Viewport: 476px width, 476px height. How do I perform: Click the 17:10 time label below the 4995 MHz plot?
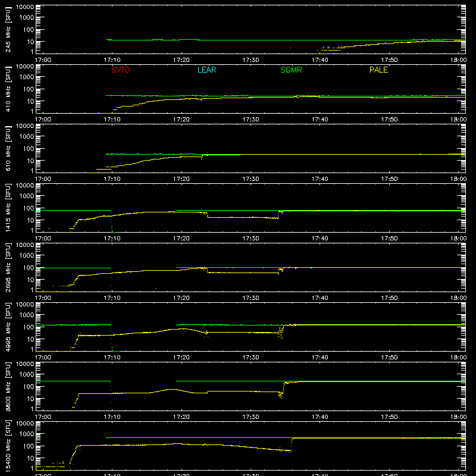(112, 358)
